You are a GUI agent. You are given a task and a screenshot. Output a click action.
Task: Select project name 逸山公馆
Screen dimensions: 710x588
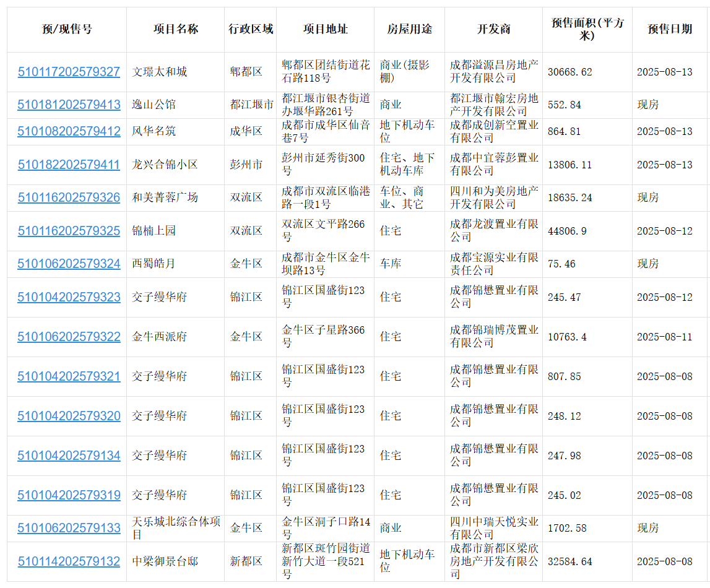click(x=154, y=105)
